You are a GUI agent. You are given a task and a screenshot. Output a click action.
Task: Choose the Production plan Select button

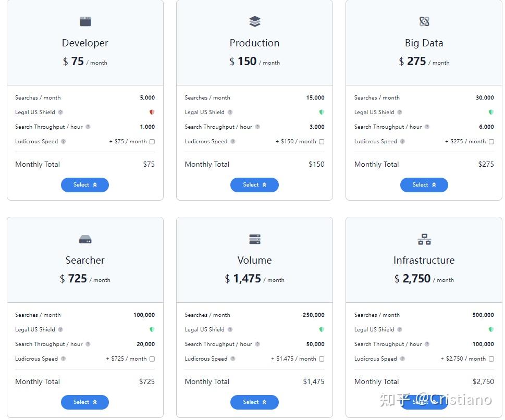click(254, 185)
